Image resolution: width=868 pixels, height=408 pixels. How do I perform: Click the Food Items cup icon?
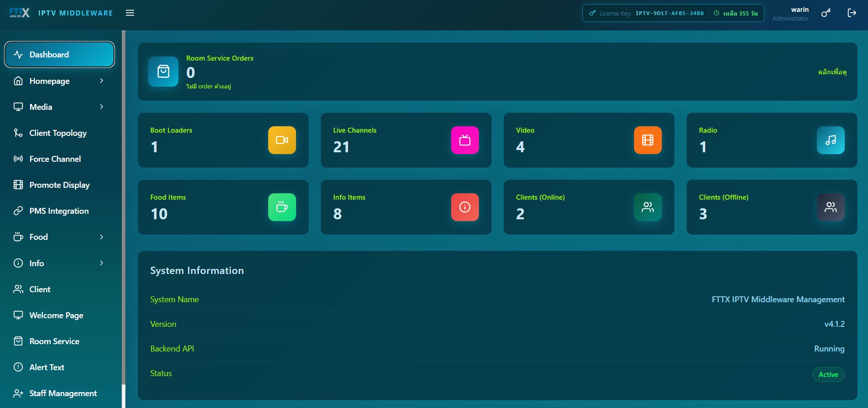282,207
